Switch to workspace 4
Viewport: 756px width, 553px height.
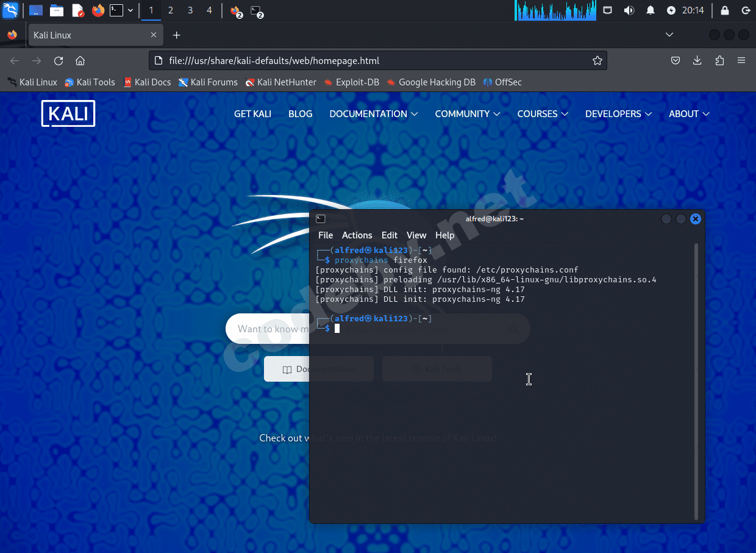[210, 10]
